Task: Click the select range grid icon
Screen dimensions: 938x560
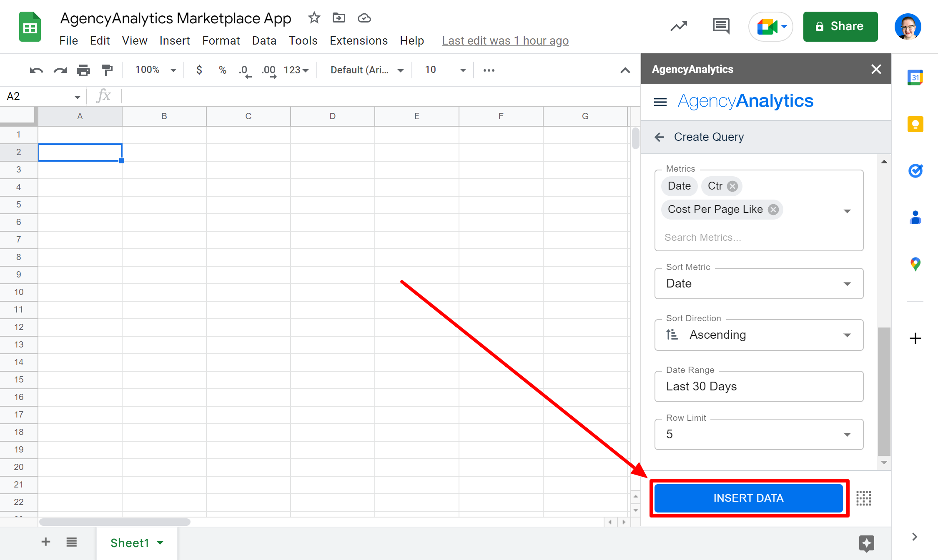Action: point(863,498)
